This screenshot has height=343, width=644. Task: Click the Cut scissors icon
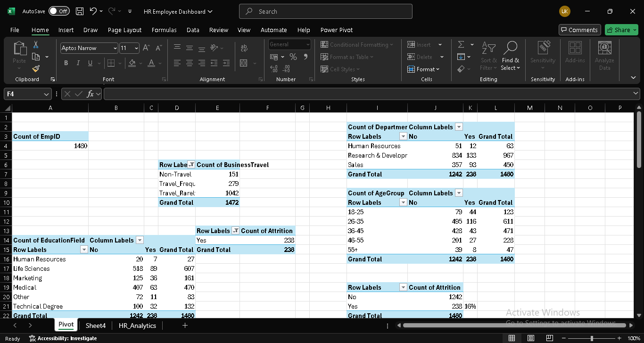[x=35, y=45]
